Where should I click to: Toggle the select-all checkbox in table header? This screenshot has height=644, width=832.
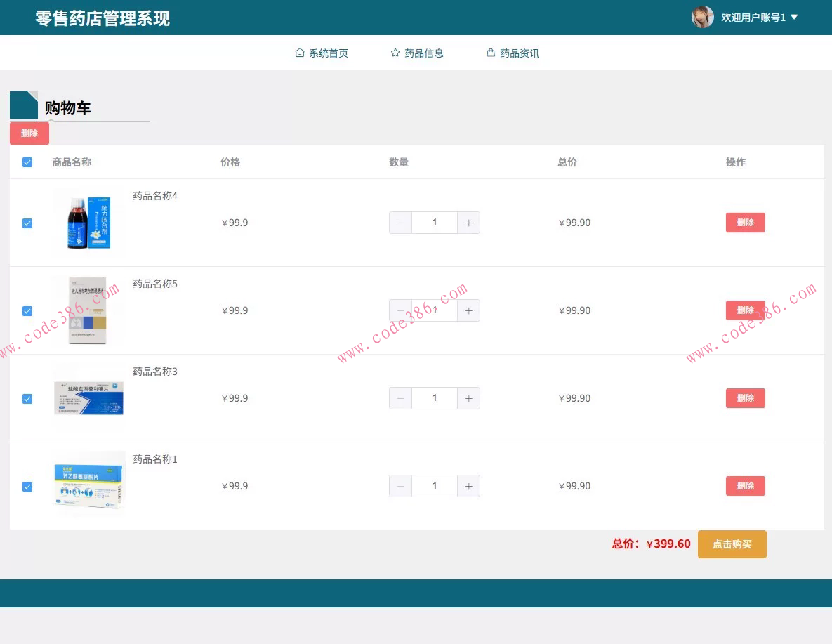27,162
